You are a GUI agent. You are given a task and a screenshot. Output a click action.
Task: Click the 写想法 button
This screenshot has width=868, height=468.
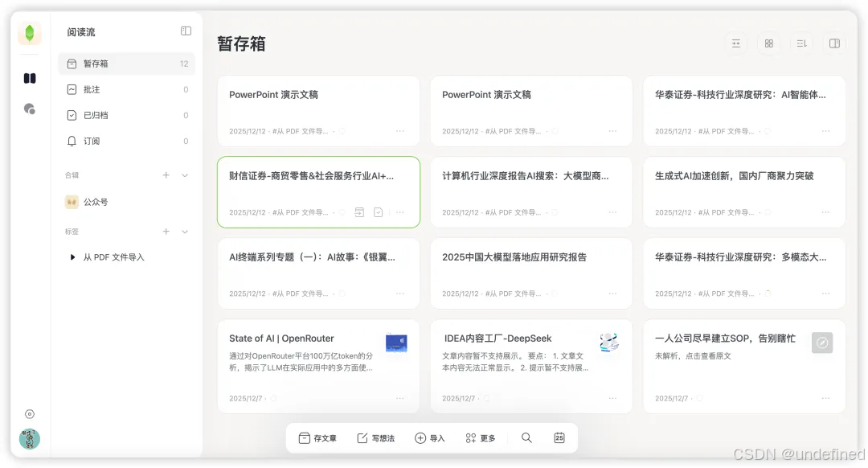click(x=375, y=438)
